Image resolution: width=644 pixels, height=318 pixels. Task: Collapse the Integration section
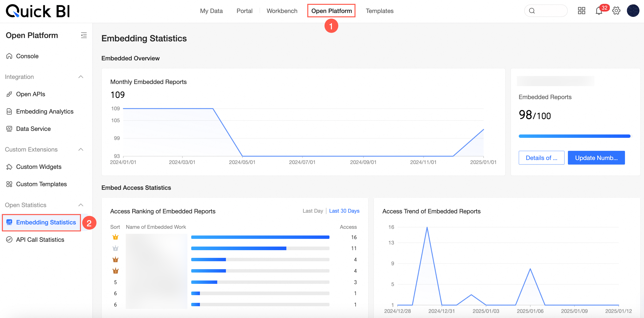pyautogui.click(x=80, y=77)
